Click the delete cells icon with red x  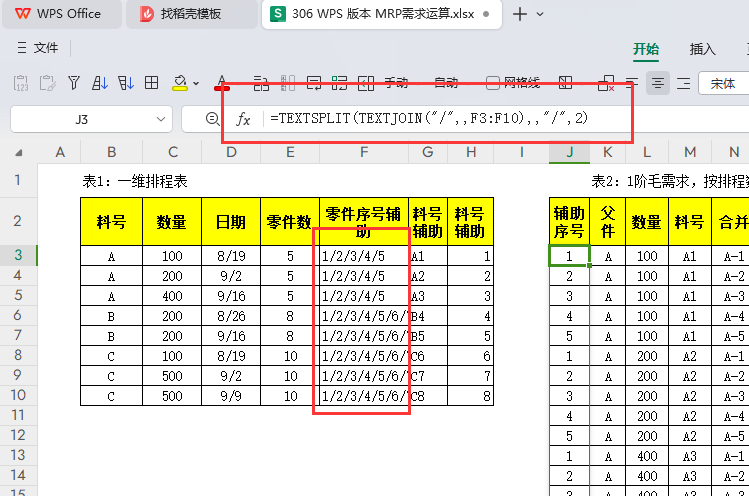pos(606,83)
